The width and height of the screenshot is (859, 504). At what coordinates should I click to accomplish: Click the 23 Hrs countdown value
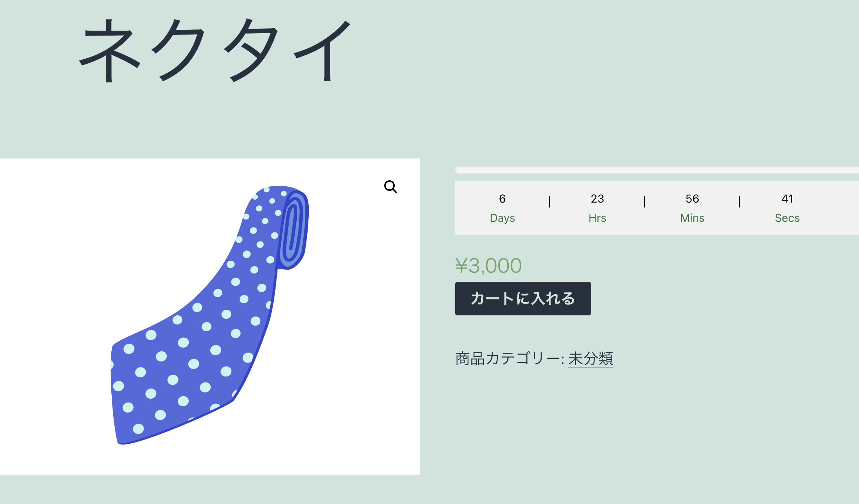coord(597,199)
